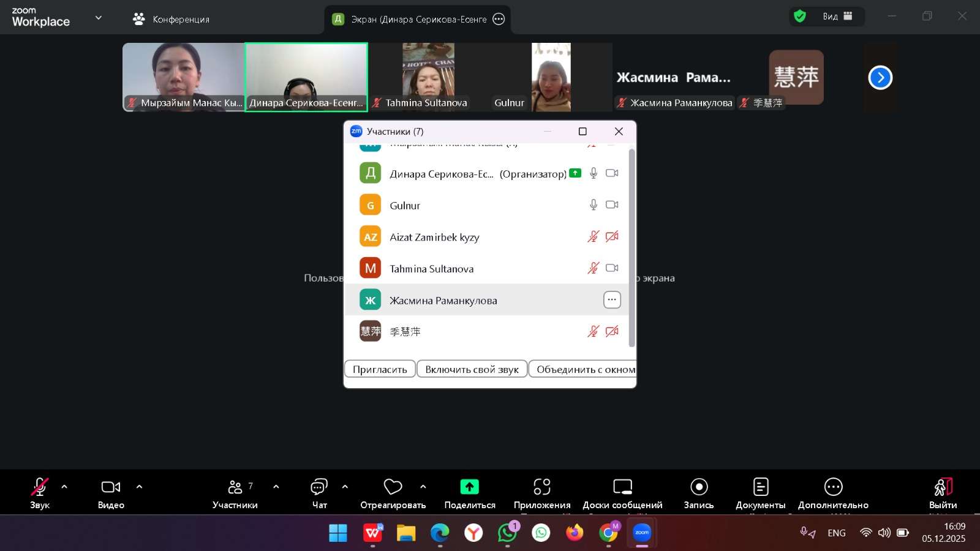Start recording with the Запись icon
Viewport: 980px width, 551px height.
698,487
